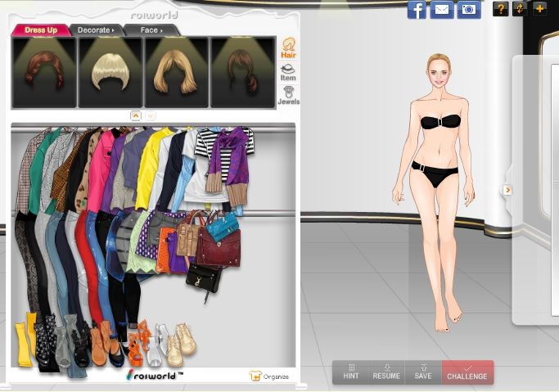Expand the right side panel arrow

pos(507,190)
